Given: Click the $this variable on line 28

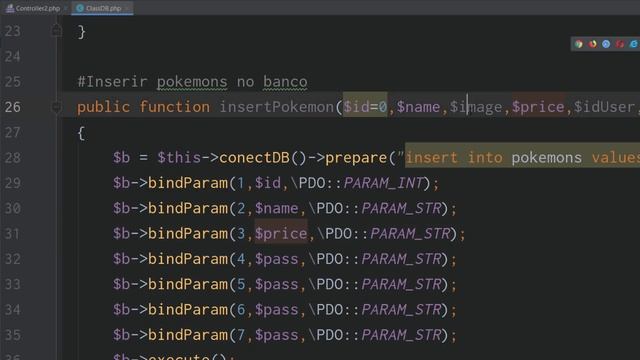Looking at the screenshot, I should [x=179, y=158].
